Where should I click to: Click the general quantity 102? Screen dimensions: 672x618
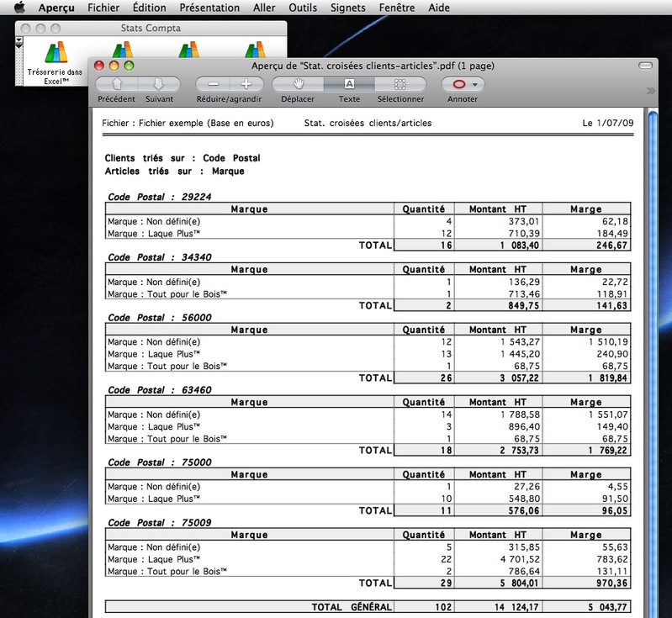[x=442, y=607]
